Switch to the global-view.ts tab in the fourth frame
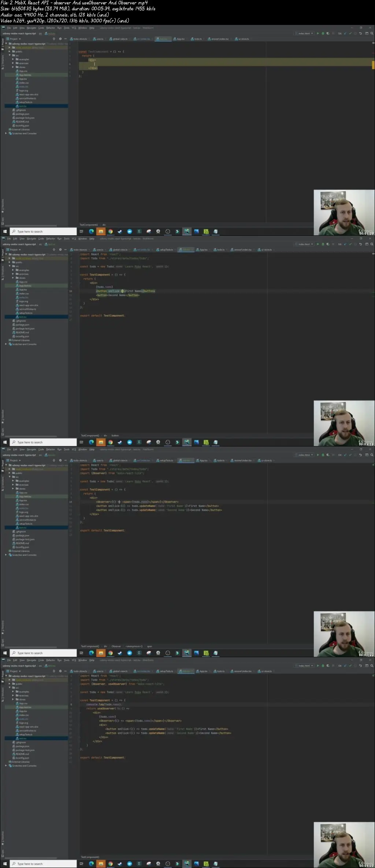Image resolution: width=375 pixels, height=868 pixels. point(119,671)
